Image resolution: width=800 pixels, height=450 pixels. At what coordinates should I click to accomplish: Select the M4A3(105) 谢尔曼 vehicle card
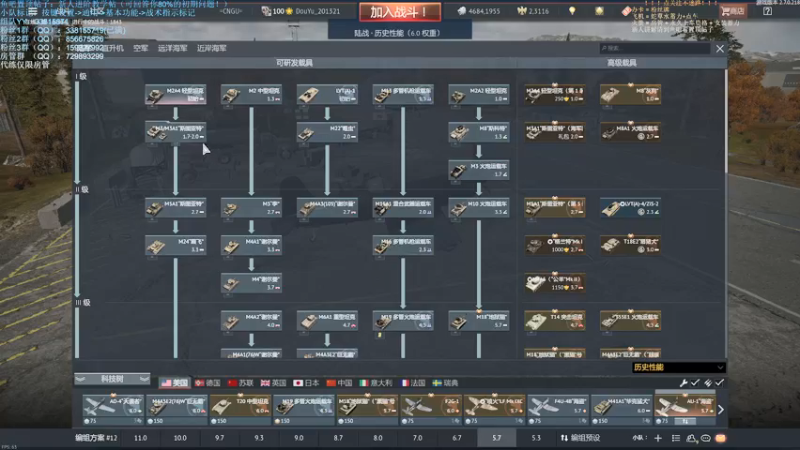[x=327, y=208]
